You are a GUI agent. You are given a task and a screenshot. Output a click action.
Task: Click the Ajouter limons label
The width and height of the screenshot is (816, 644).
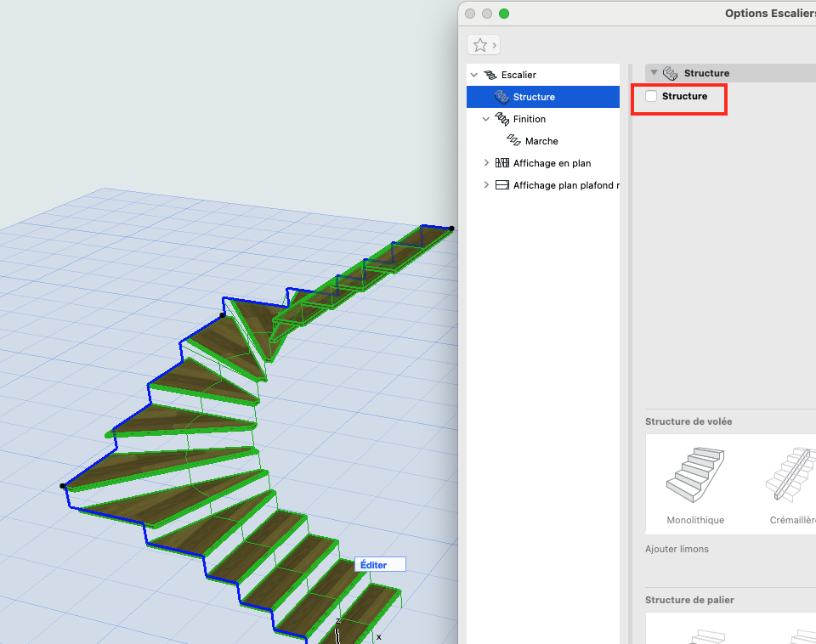pyautogui.click(x=677, y=549)
